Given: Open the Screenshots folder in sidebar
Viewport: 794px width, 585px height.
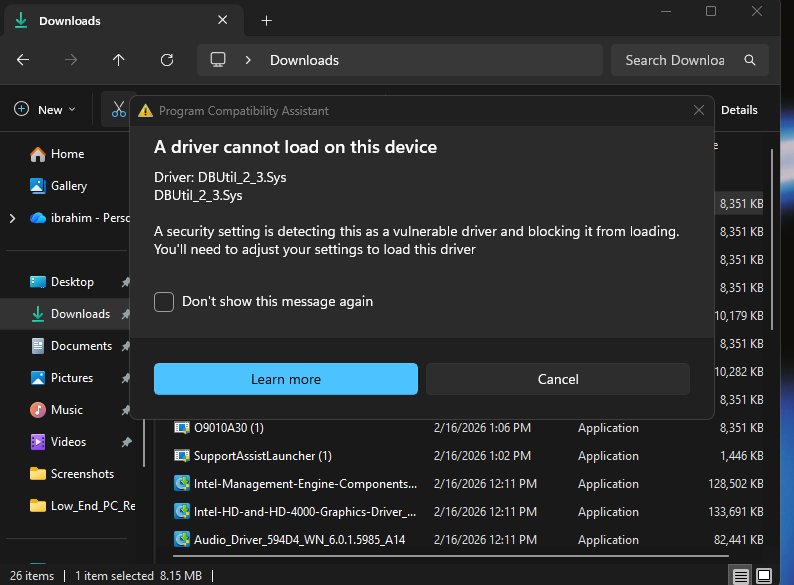Looking at the screenshot, I should pyautogui.click(x=82, y=474).
